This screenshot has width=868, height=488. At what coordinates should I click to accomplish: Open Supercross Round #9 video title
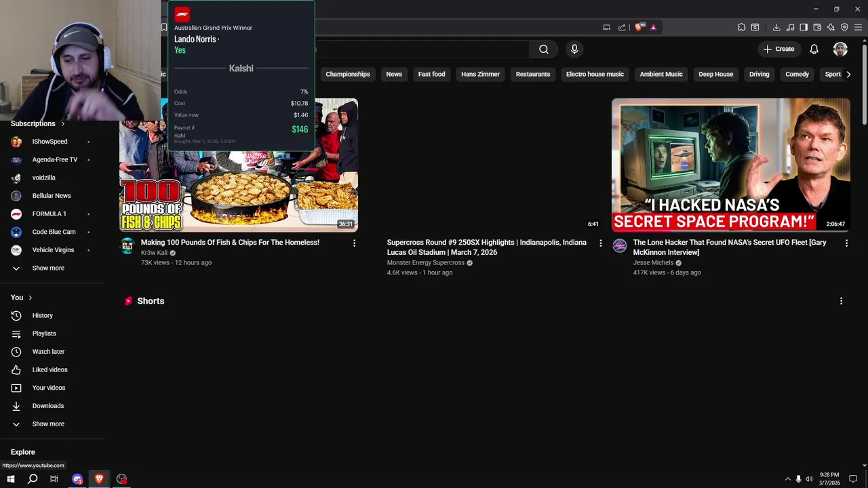pos(486,247)
